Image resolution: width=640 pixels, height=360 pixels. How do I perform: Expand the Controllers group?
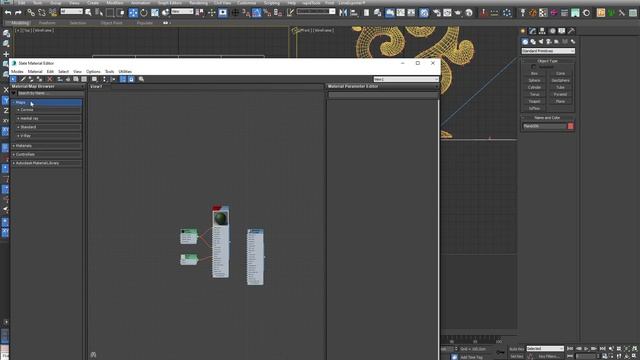(x=47, y=154)
